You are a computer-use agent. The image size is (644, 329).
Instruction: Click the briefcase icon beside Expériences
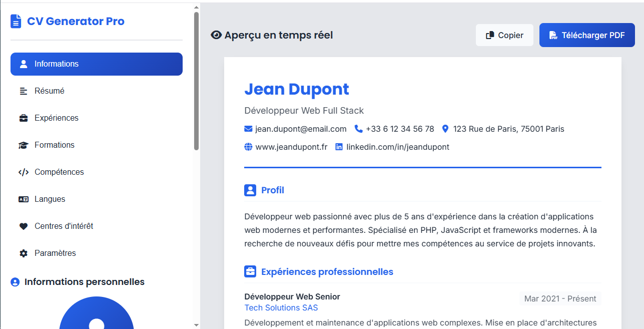coord(23,118)
